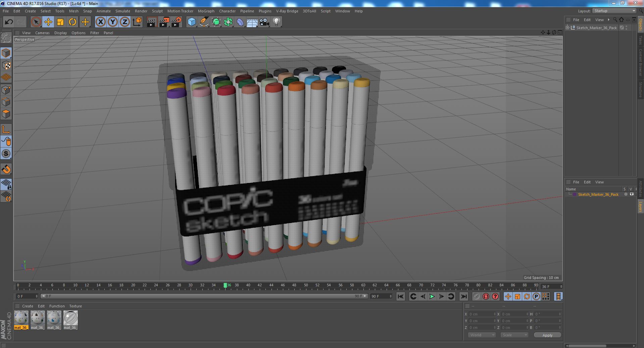
Task: Open the Sculpt menu
Action: (157, 11)
